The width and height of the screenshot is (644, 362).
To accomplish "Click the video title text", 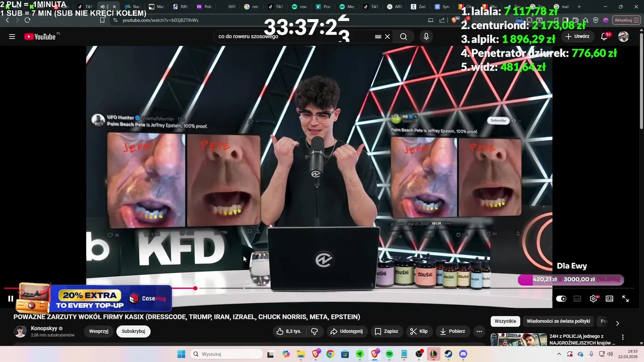I will (187, 317).
